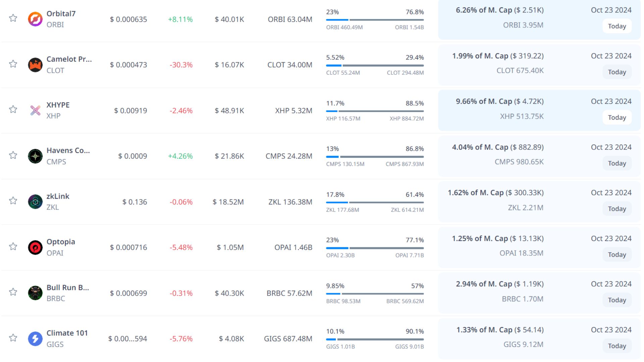Click the Havens Compass unlock progress bar
The height and width of the screenshot is (362, 644).
click(x=375, y=157)
